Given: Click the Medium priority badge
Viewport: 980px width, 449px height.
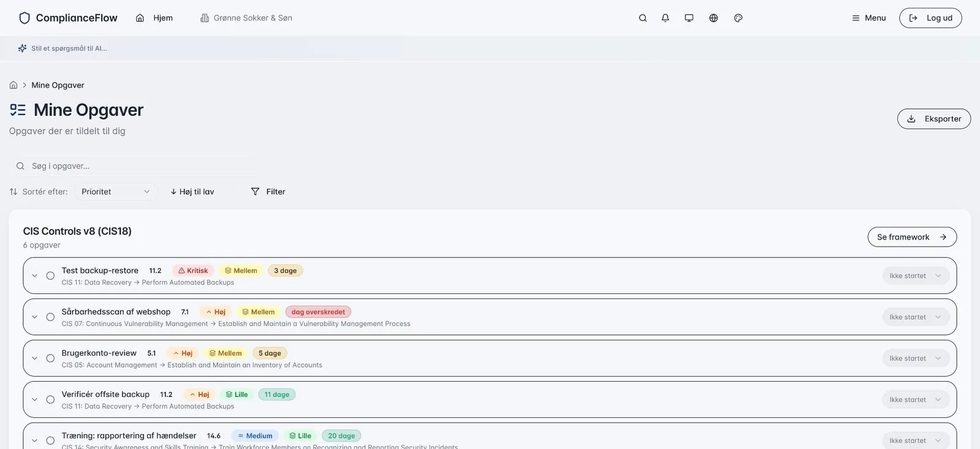Looking at the screenshot, I should click(255, 436).
